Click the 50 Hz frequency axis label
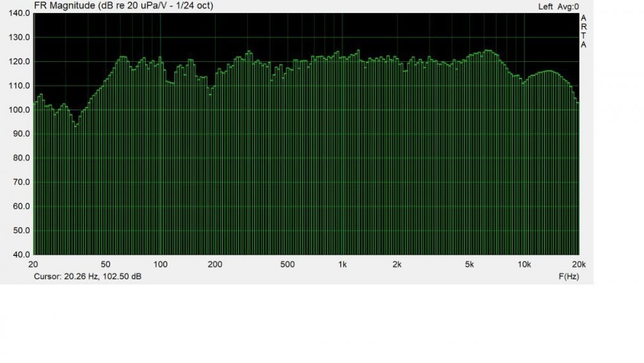 tap(106, 264)
